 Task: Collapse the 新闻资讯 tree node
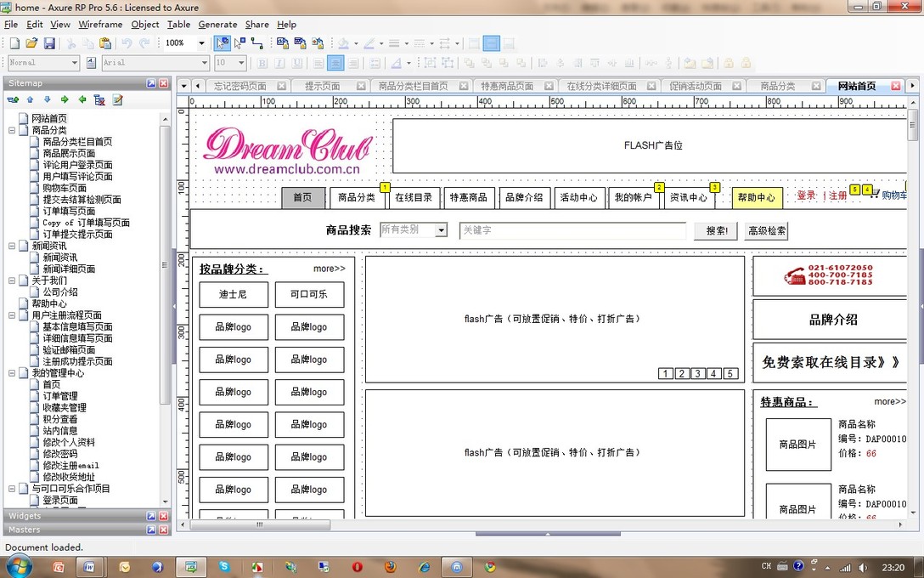point(12,246)
